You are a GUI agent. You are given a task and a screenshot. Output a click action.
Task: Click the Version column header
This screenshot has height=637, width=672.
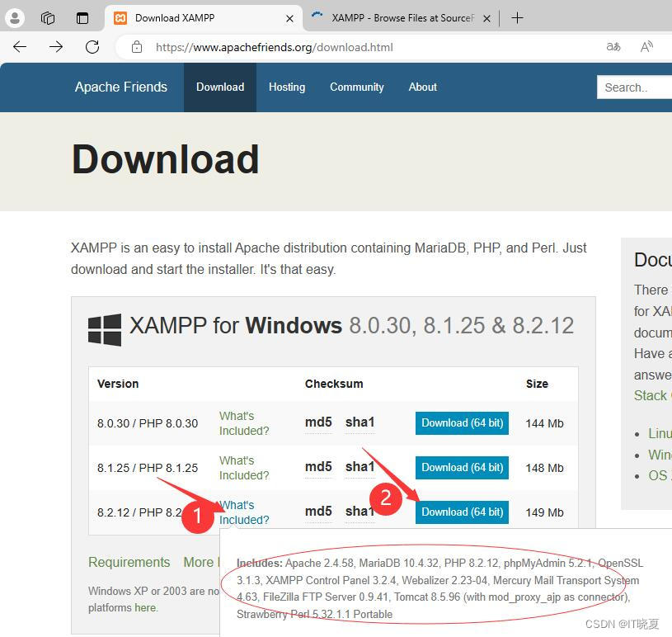118,384
